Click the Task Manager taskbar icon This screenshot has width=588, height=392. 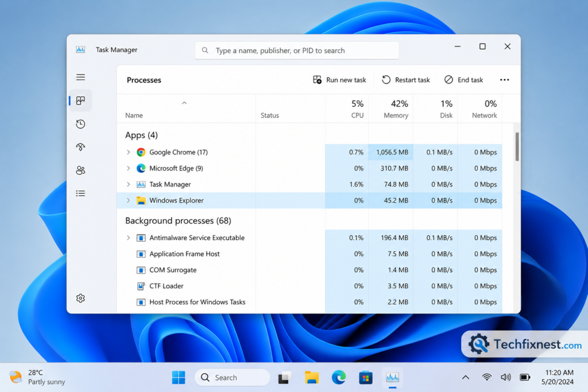coord(393,378)
